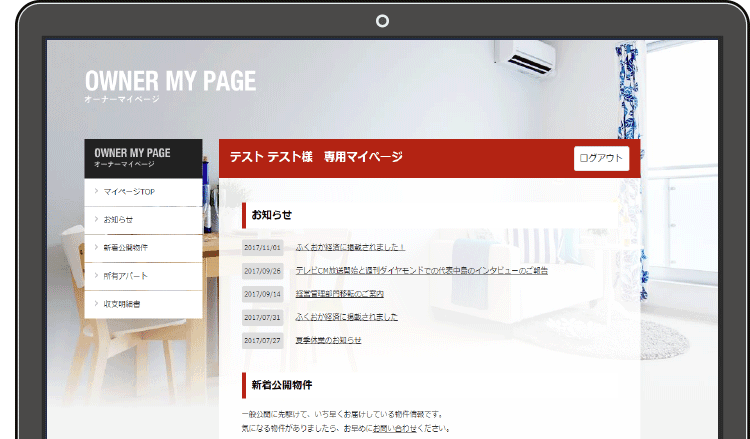Open the 2017/07/31 ふくおか経済に掲載されました notice

pos(346,317)
